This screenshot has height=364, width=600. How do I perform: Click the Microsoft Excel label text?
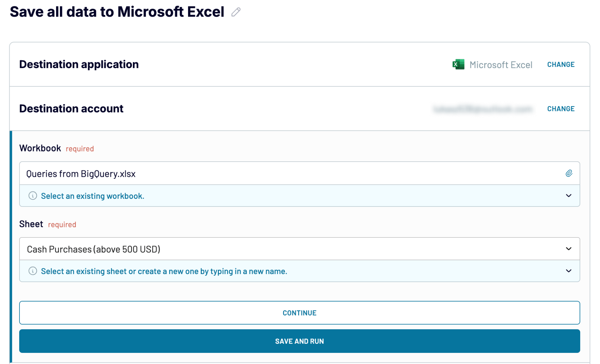pos(501,64)
